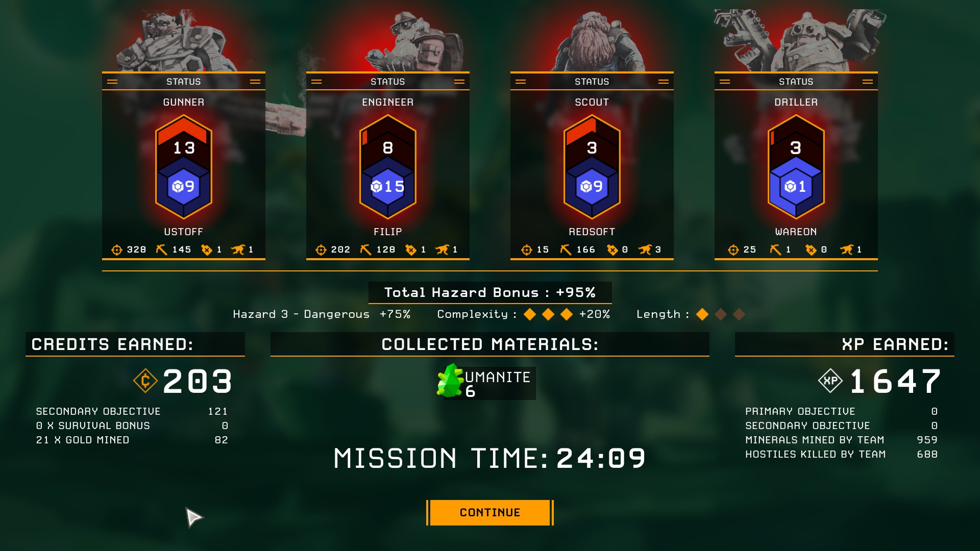Click the XP diamond icon beside 1647
The image size is (980, 551).
click(x=830, y=381)
